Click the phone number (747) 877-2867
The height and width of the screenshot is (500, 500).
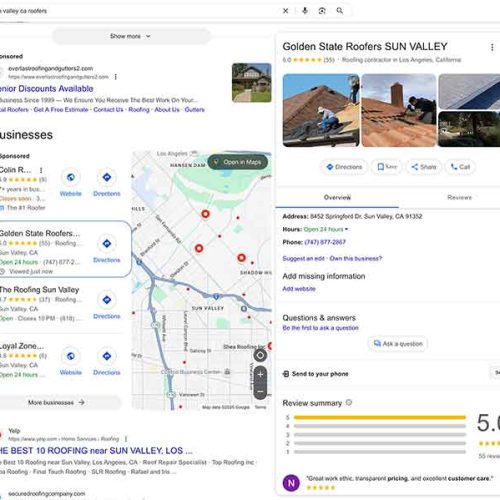click(325, 242)
